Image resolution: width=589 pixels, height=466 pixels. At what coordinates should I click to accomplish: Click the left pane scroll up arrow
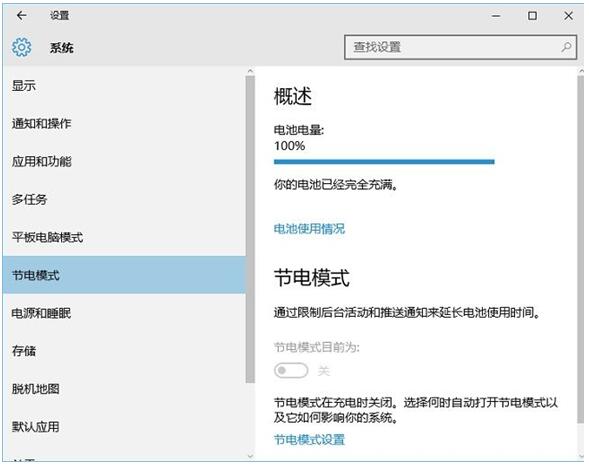[x=250, y=71]
